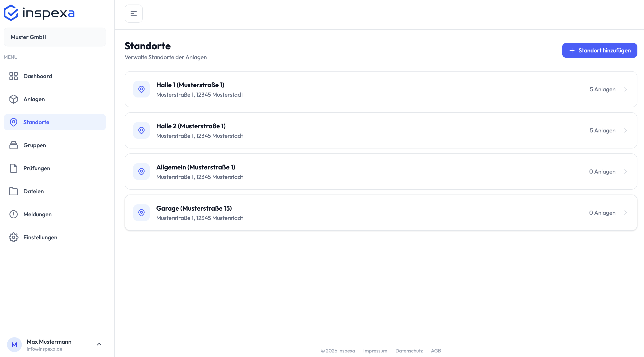Click the info@inspexa.de email text
644x357 pixels.
click(x=44, y=349)
